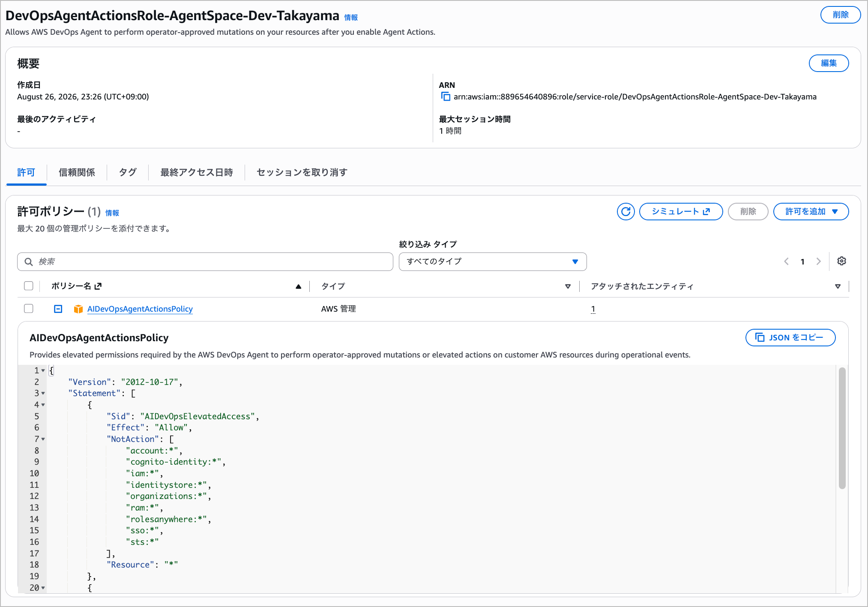Click the "AIDevOpsElevatedAccess" Sid value
The image size is (868, 607).
pos(198,416)
